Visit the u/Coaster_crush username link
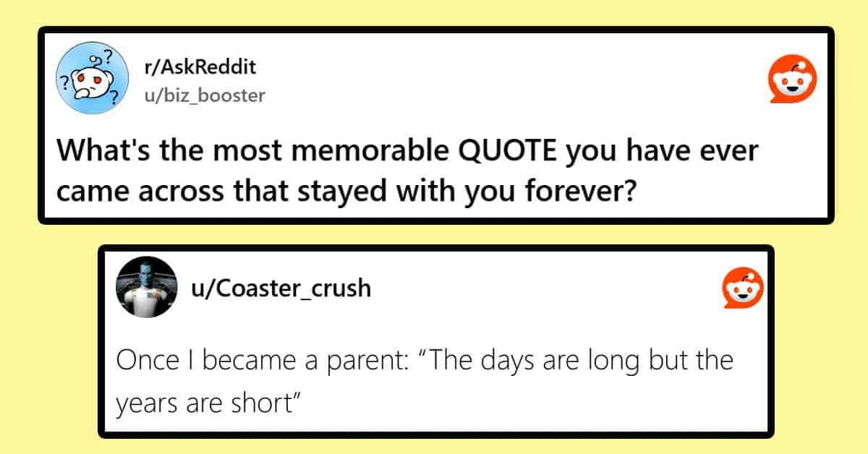The width and height of the screenshot is (868, 454). click(281, 288)
